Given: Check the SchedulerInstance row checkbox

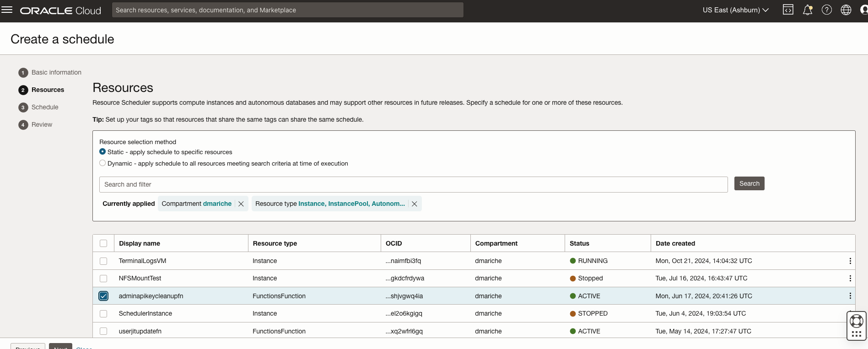Looking at the screenshot, I should 103,314.
